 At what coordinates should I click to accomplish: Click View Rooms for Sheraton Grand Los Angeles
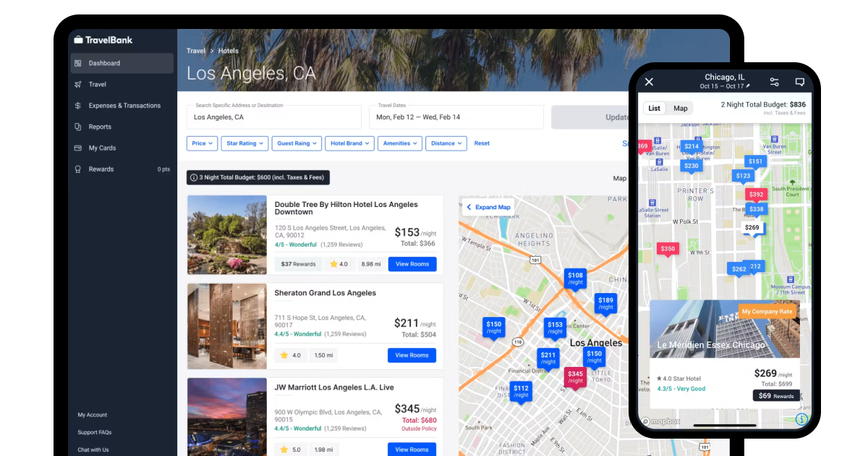click(412, 355)
